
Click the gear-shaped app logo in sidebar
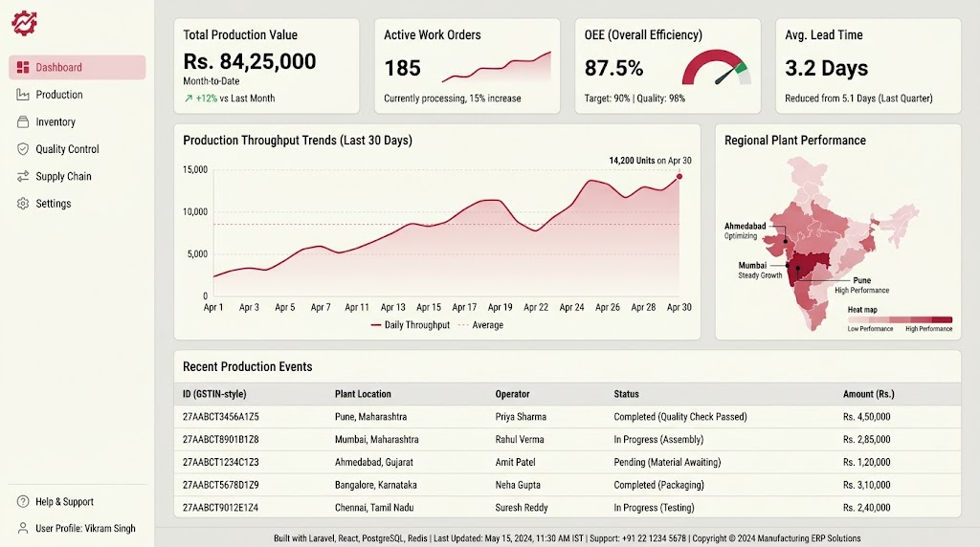click(24, 23)
